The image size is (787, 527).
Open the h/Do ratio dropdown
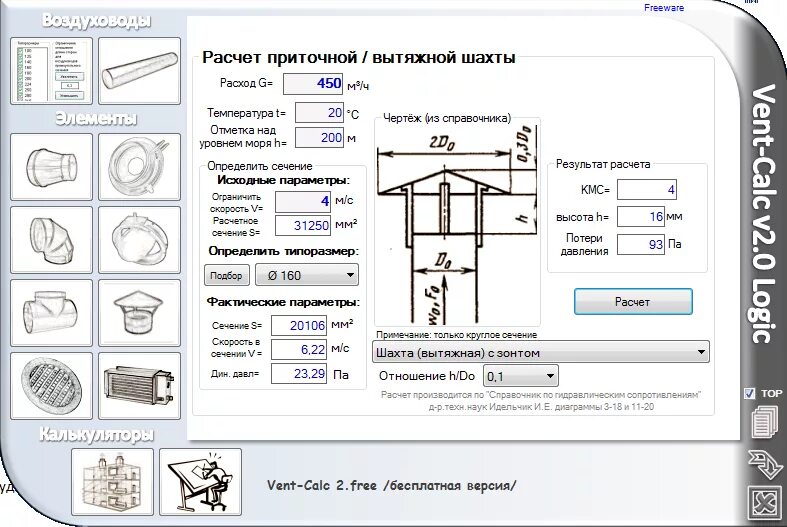[520, 376]
